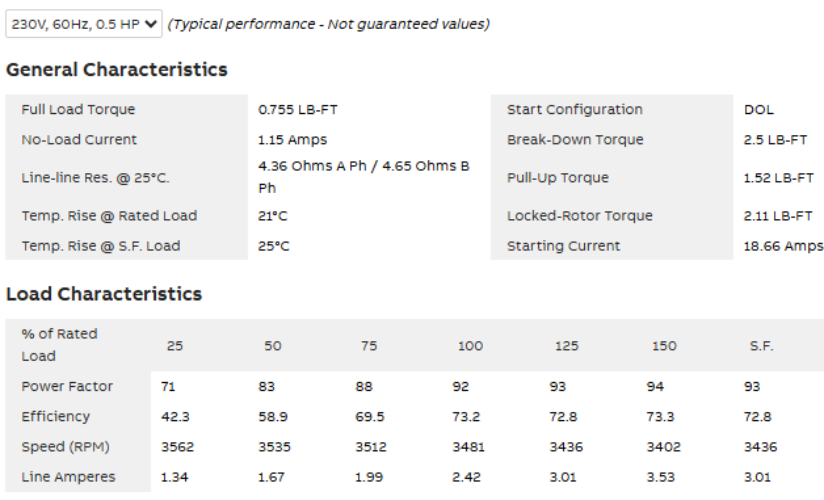Click the Typical performance disclaimer text

(329, 24)
